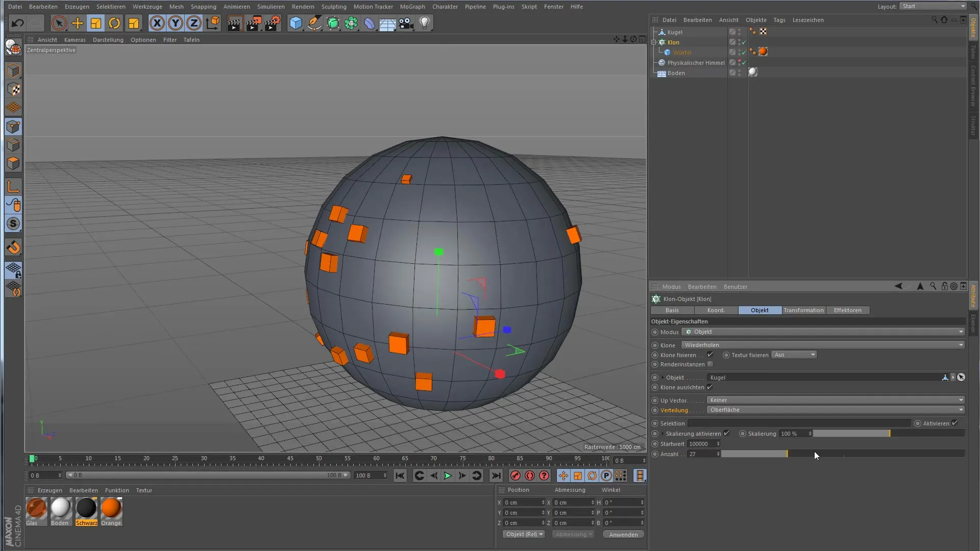
Task: Collapse the Klon tree item expander
Action: click(654, 42)
